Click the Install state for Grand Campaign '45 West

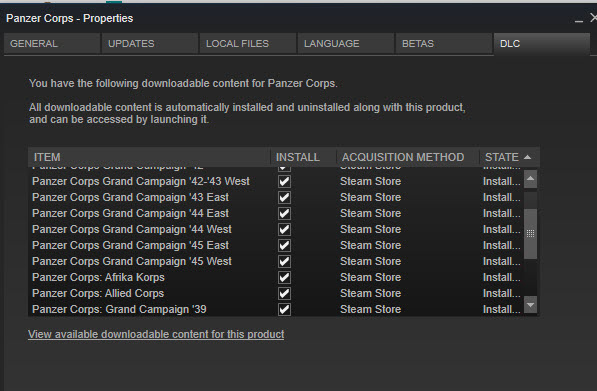tap(501, 262)
